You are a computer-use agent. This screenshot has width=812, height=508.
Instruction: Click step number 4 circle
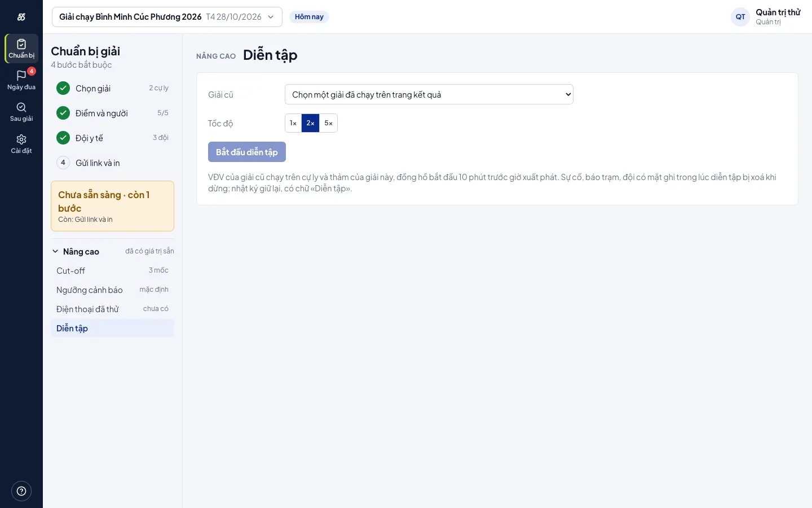tap(63, 163)
